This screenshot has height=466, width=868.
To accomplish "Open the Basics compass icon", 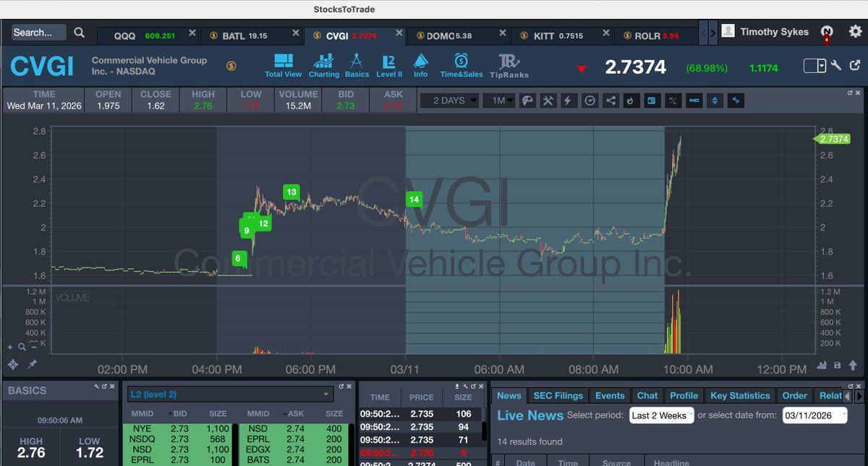I will tap(357, 65).
